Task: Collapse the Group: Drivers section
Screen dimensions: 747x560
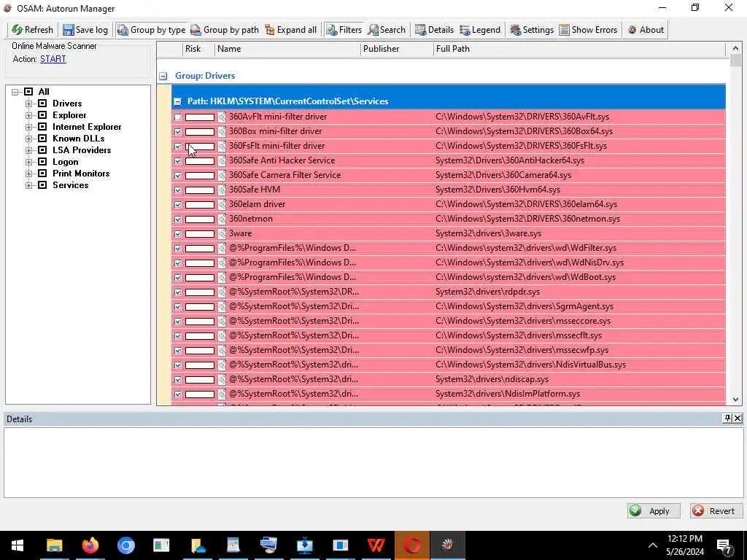Action: tap(163, 76)
